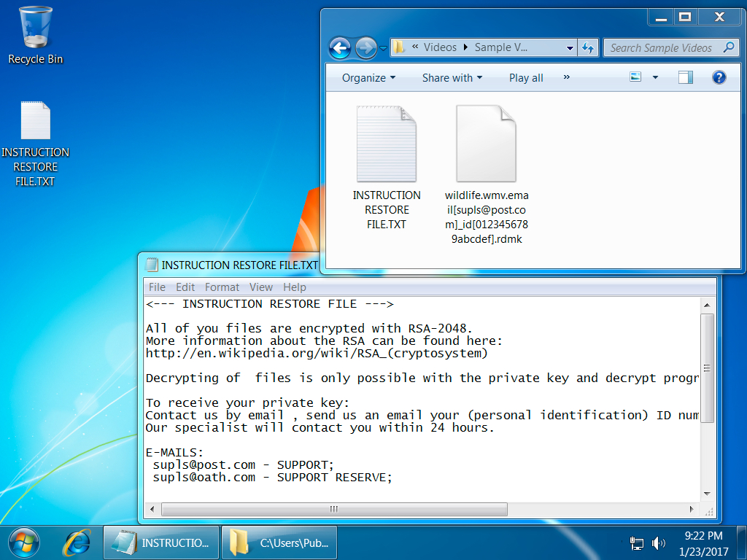Click the network tray icon
747x560 pixels.
tap(636, 542)
